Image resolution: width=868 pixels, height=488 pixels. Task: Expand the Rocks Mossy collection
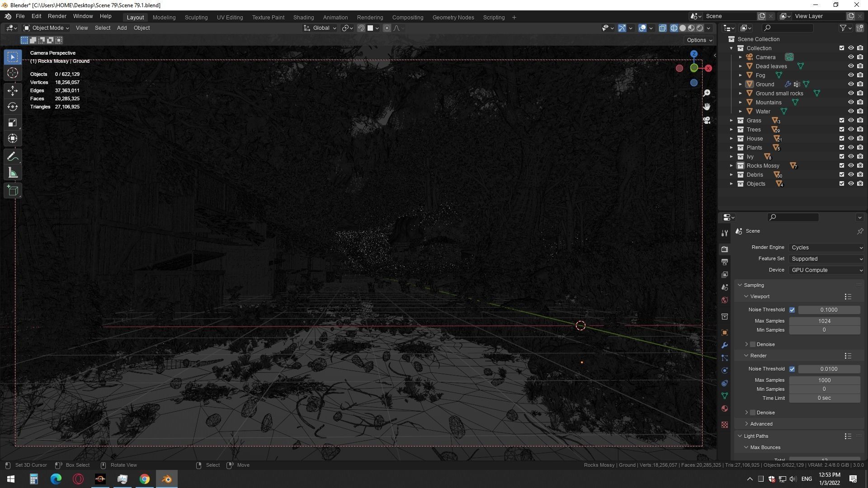tap(731, 166)
